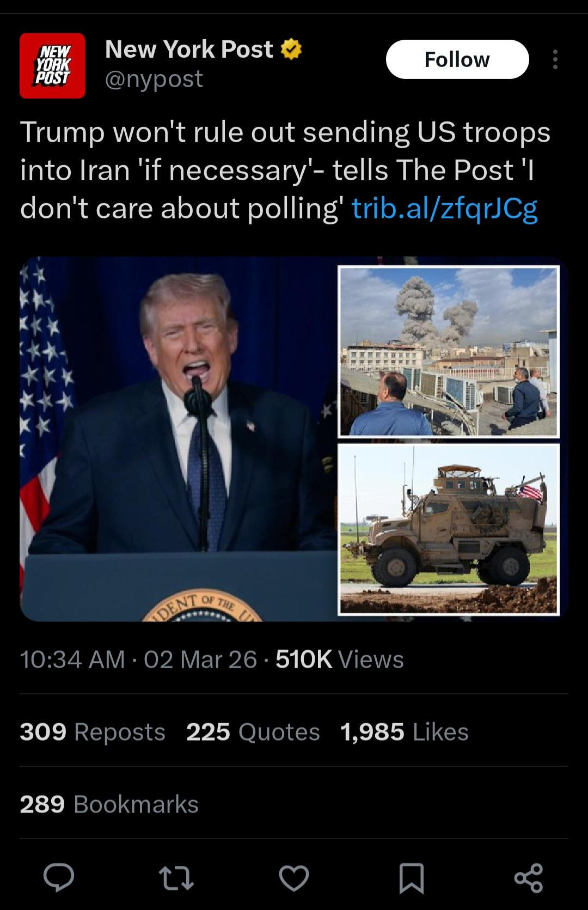Click the New York Post avatar logo
The image size is (588, 910).
pos(52,65)
